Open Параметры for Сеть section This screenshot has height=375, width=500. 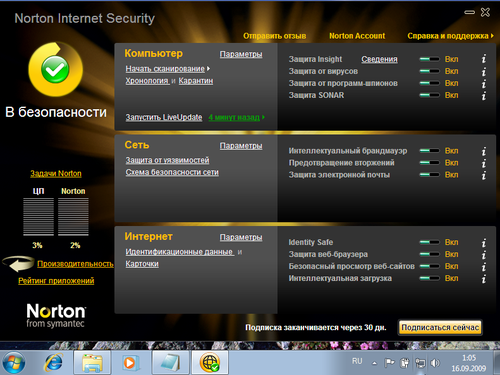coord(241,146)
